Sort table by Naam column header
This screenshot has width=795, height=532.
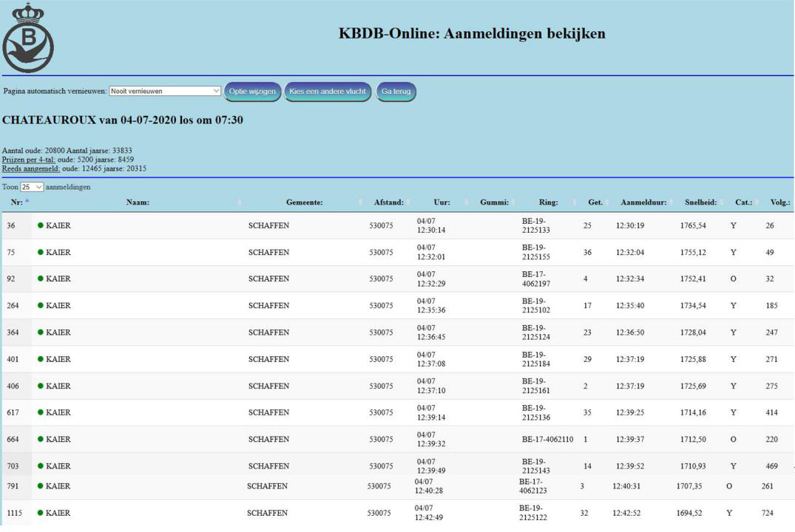click(x=138, y=202)
